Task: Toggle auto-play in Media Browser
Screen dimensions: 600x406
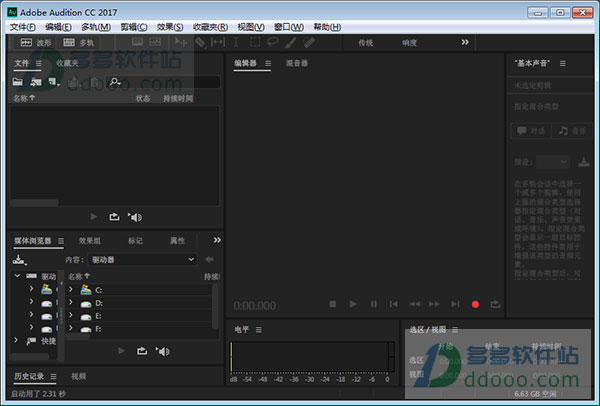Action: [163, 351]
